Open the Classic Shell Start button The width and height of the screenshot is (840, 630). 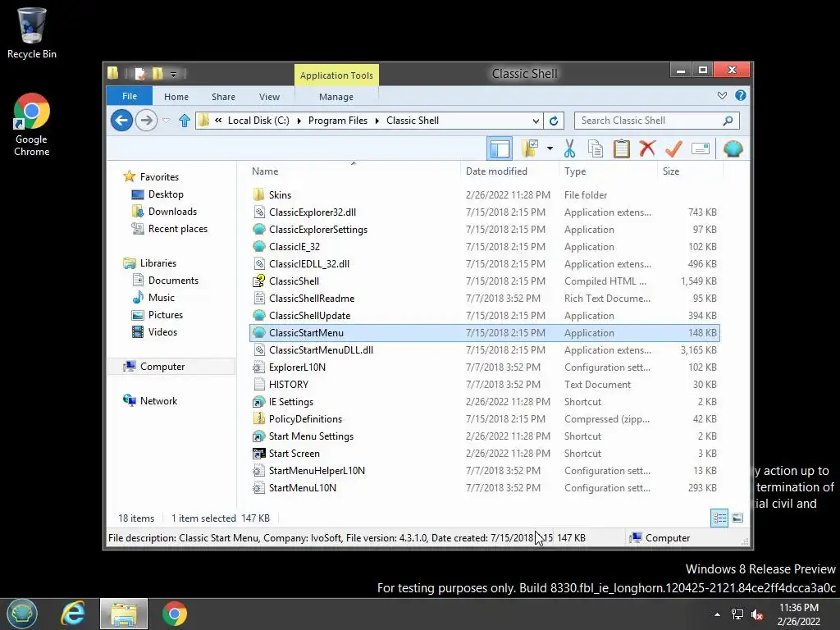point(22,614)
